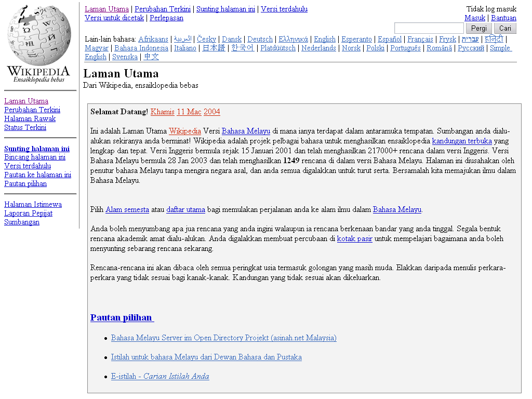The width and height of the screenshot is (532, 399).
Task: Open the daftar utama link
Action: [185, 210]
